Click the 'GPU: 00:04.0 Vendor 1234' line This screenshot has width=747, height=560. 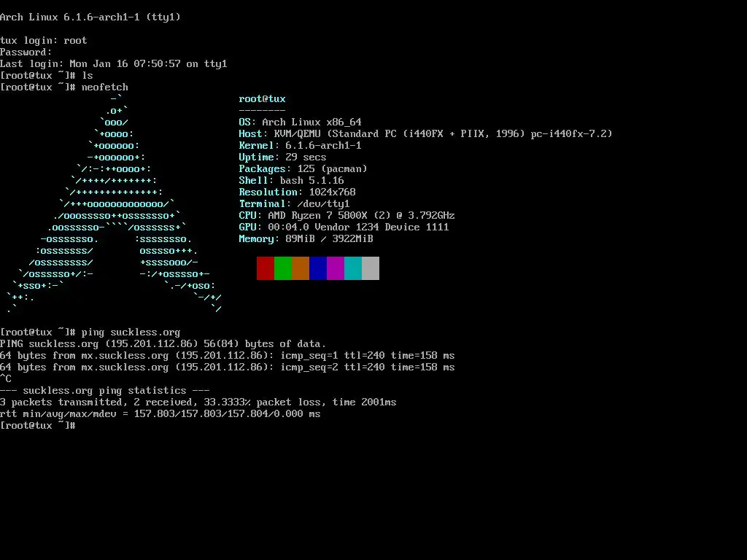click(x=344, y=227)
